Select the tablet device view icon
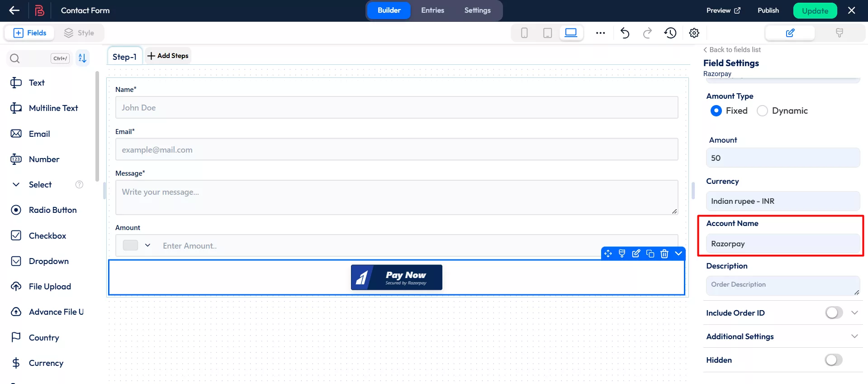 (x=547, y=33)
